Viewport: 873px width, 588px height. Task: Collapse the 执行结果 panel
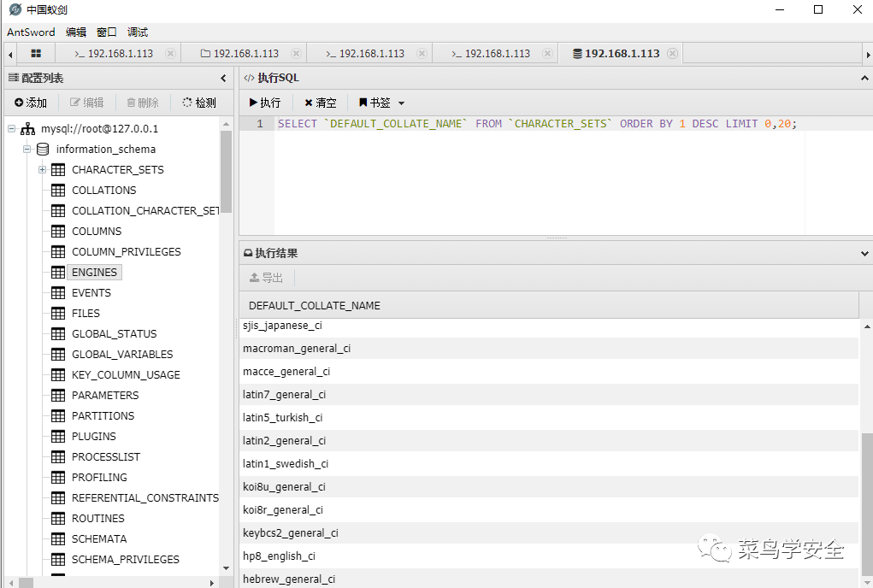tap(864, 254)
